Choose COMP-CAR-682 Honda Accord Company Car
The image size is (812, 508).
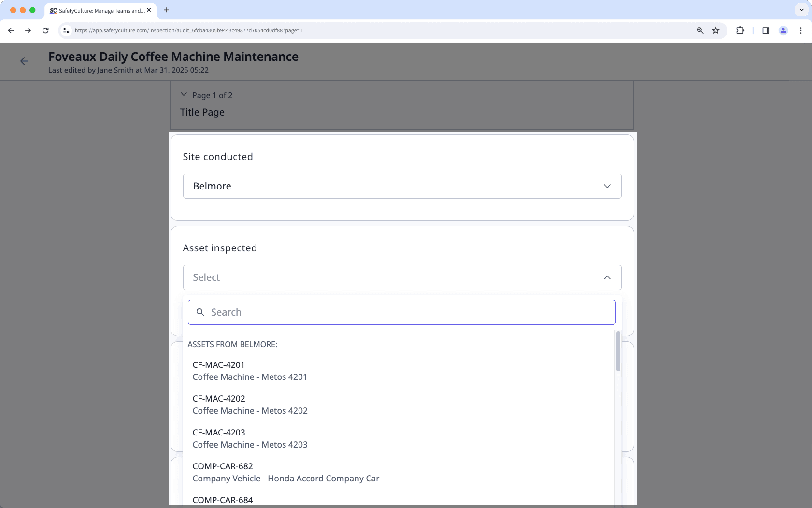pos(286,472)
